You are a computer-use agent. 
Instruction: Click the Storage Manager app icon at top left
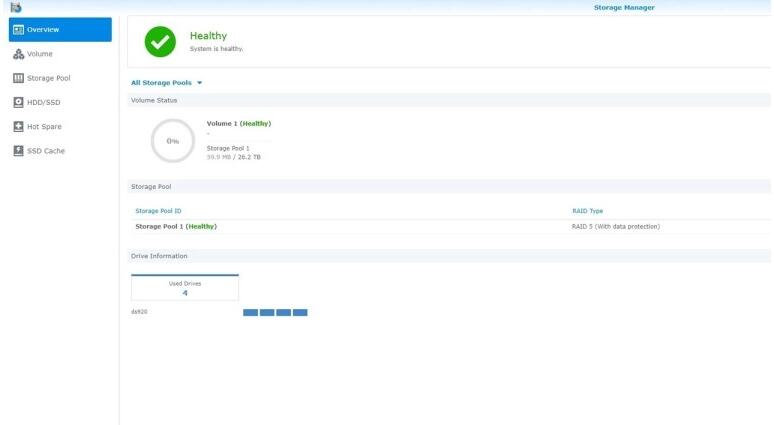tap(16, 7)
